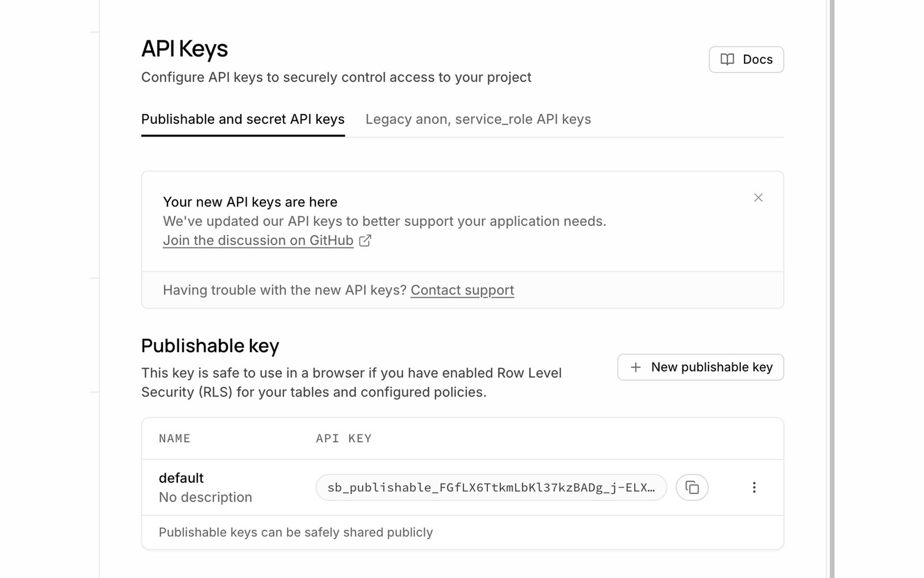The width and height of the screenshot is (924, 578).
Task: Switch to Legacy anon, service_role API keys tab
Action: click(x=478, y=120)
